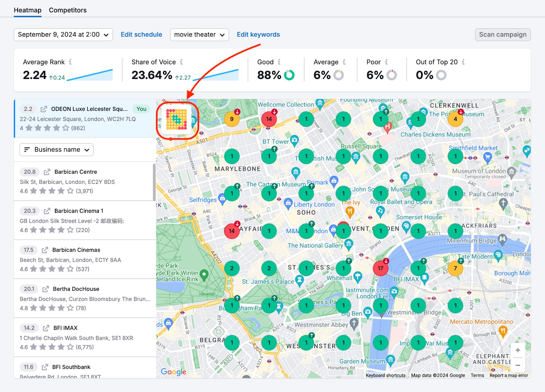Open Barbican Centre external link icon
Screen dimensions: 545x392
(47, 172)
